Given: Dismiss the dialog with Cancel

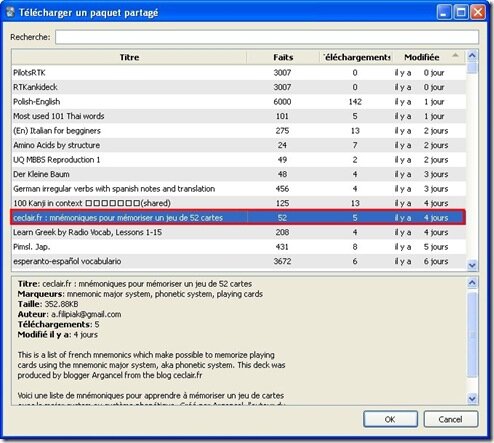Looking at the screenshot, I should tap(451, 419).
